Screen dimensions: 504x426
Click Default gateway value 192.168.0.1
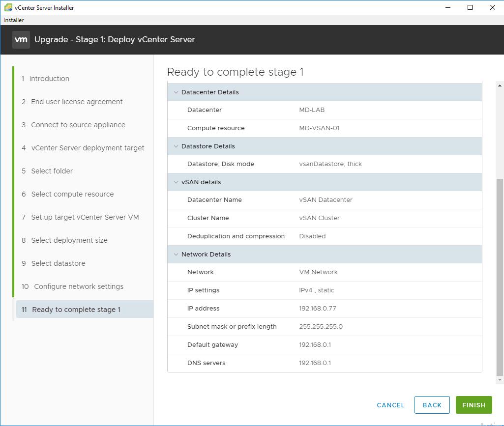click(x=315, y=345)
